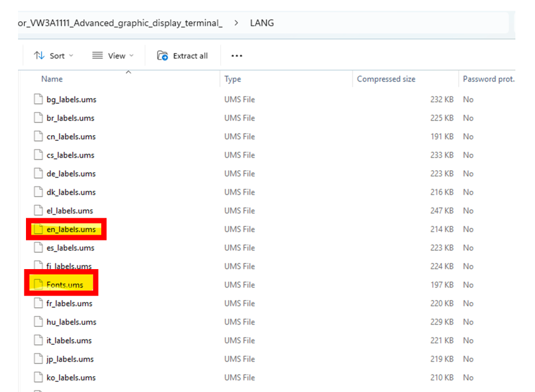Open the View dropdown
535x392 pixels.
[112, 56]
